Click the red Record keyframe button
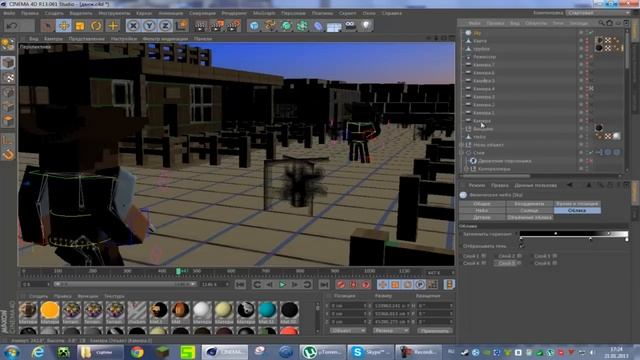640x360 pixels. click(x=341, y=284)
